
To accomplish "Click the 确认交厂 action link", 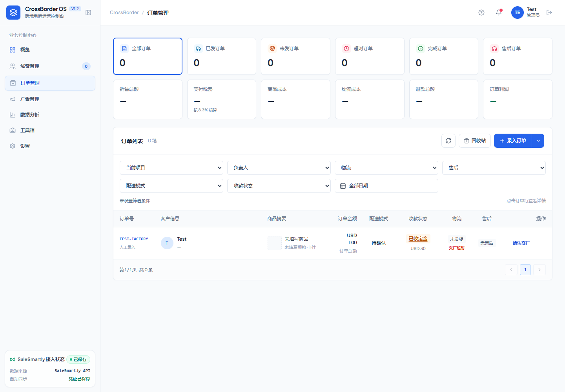I will tap(521, 243).
